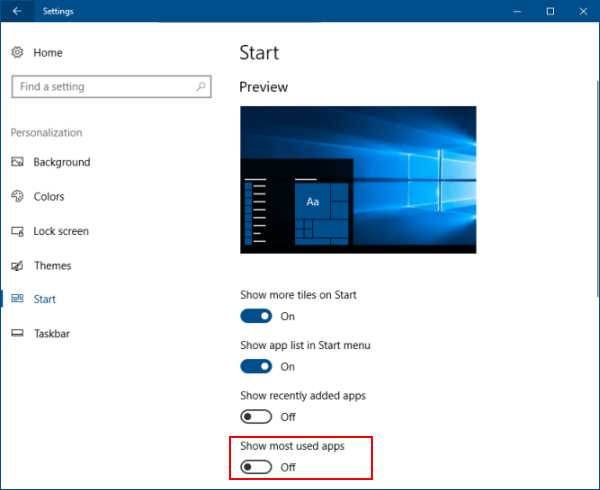Enable Show recently added apps
The width and height of the screenshot is (600, 490).
click(256, 417)
